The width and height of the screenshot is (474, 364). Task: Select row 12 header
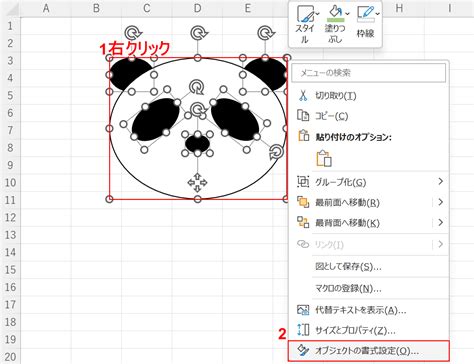[x=10, y=217]
